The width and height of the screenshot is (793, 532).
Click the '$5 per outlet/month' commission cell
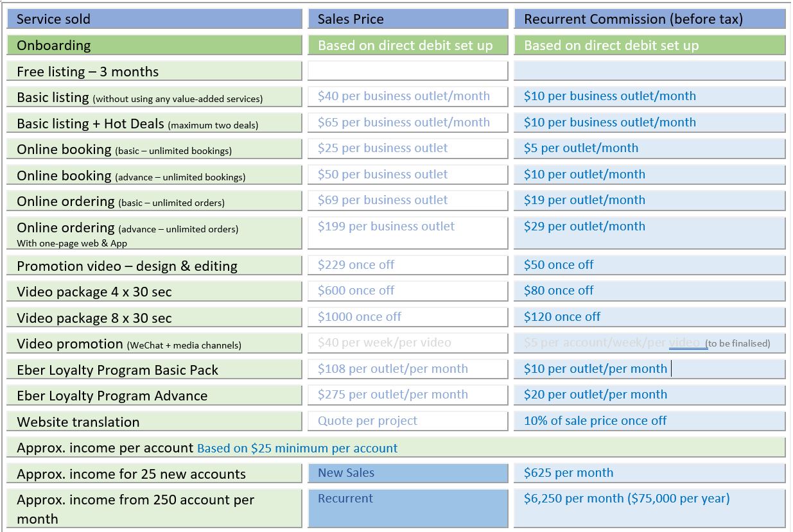point(581,148)
